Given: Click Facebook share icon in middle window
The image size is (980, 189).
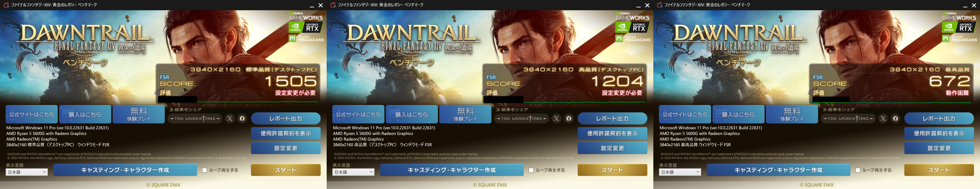Looking at the screenshot, I should pyautogui.click(x=569, y=118).
